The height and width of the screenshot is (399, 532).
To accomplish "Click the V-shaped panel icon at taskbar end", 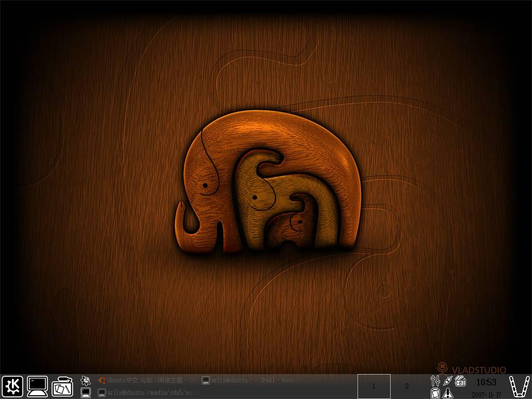I will tap(520, 387).
